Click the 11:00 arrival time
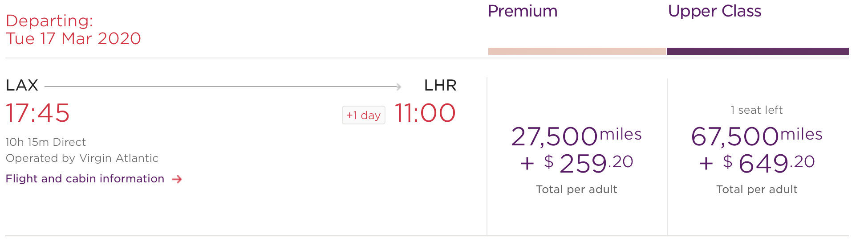The height and width of the screenshot is (239, 868). (x=425, y=113)
